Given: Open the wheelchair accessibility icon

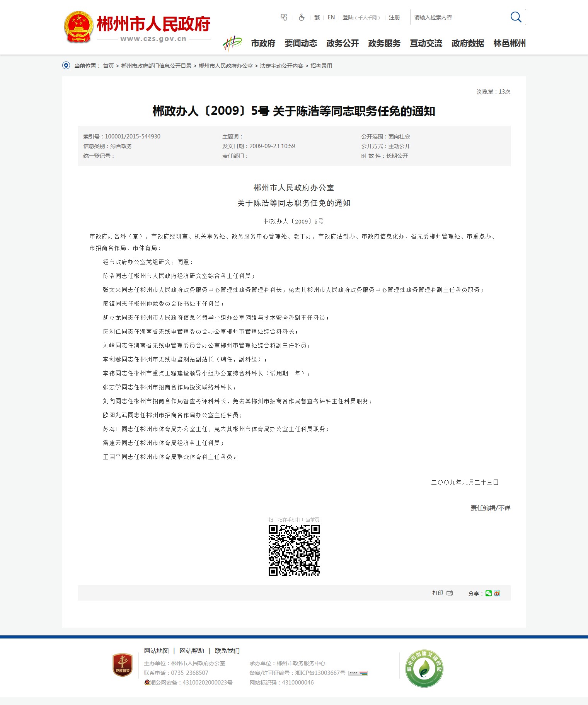Looking at the screenshot, I should pos(302,17).
